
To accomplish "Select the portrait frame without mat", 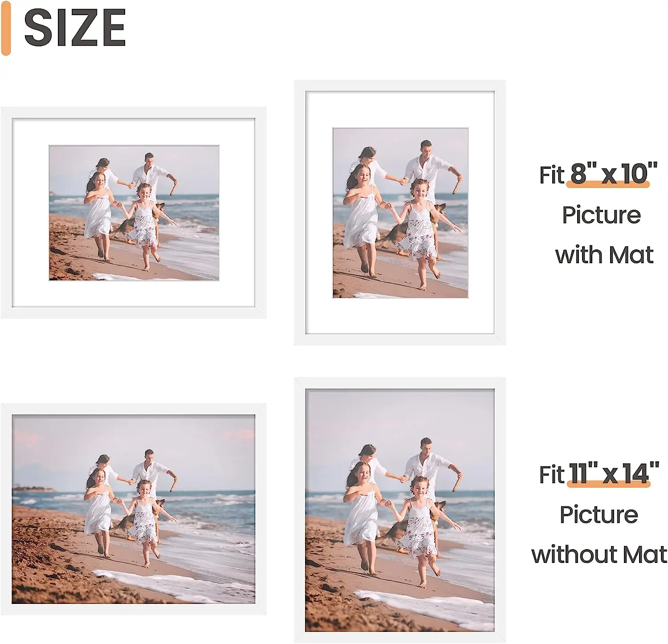I will coord(400,510).
